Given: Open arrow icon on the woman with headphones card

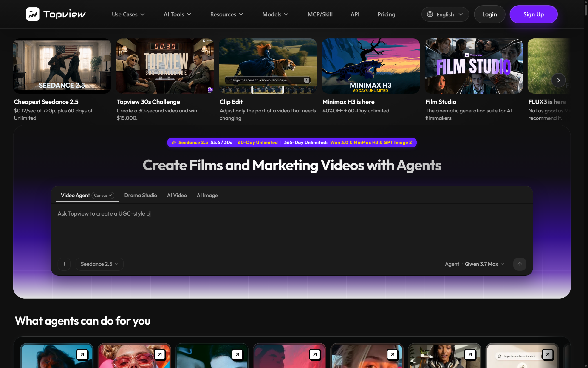Looking at the screenshot, I should point(470,354).
